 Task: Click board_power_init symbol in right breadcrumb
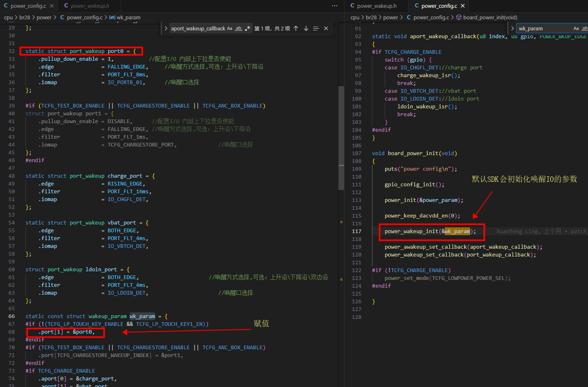(490, 17)
